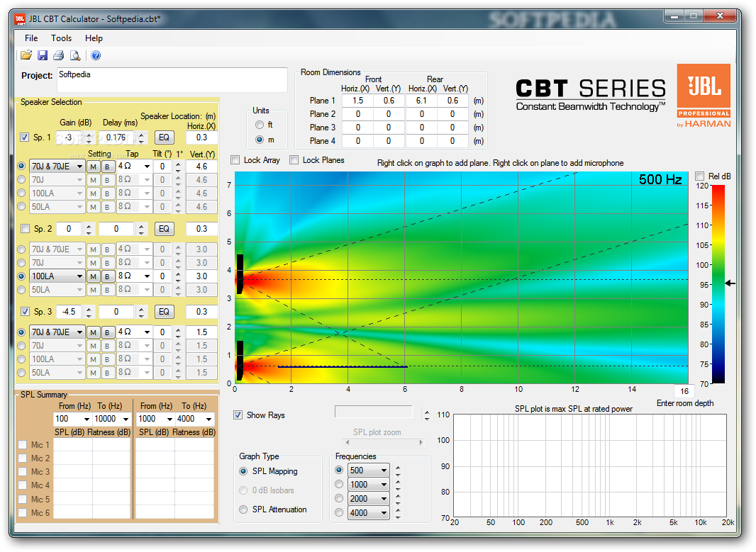Screen dimensions: 756x552
Task: Enable the Rel dB checkbox
Action: click(699, 176)
